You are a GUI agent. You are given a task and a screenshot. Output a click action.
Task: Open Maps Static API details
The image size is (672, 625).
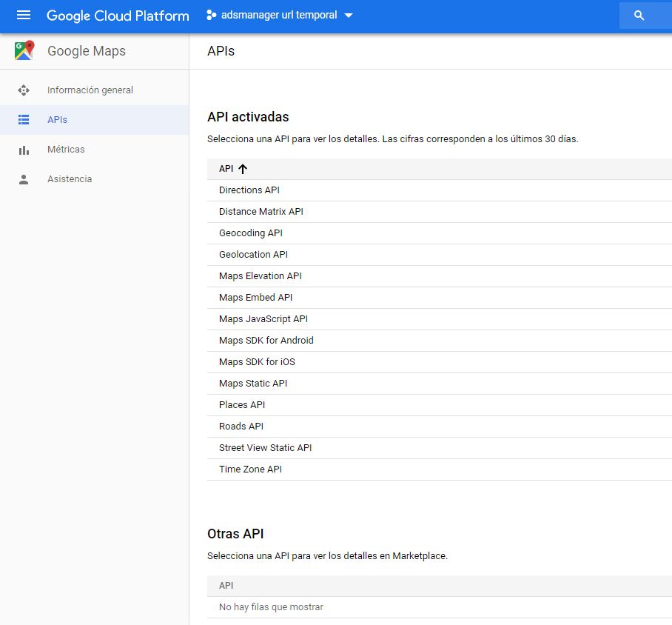(253, 383)
